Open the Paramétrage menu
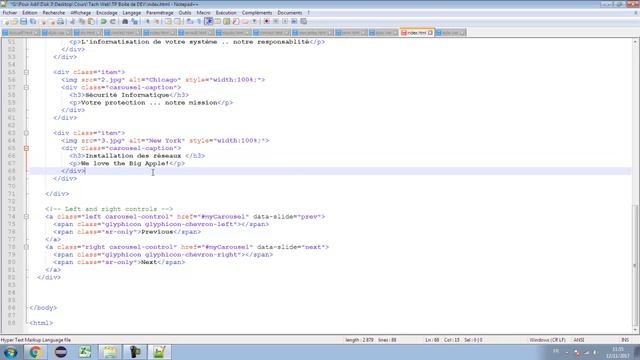 160,13
